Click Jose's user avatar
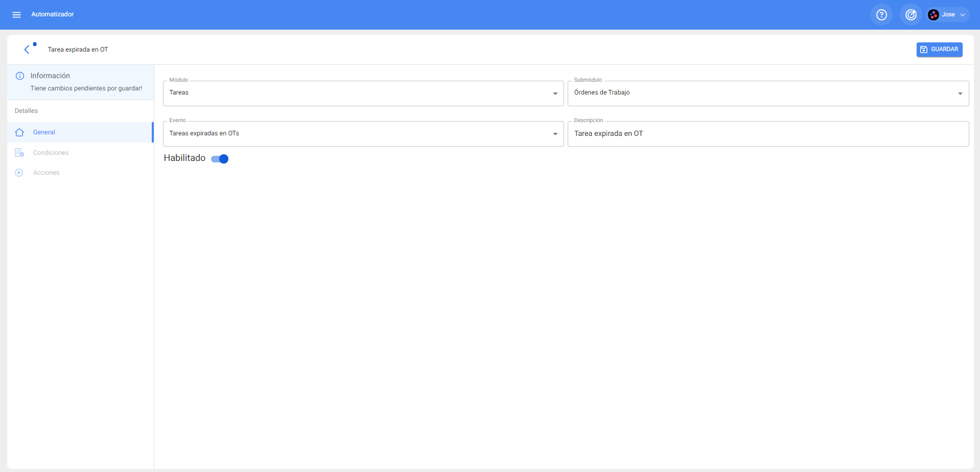This screenshot has height=472, width=980. 934,15
